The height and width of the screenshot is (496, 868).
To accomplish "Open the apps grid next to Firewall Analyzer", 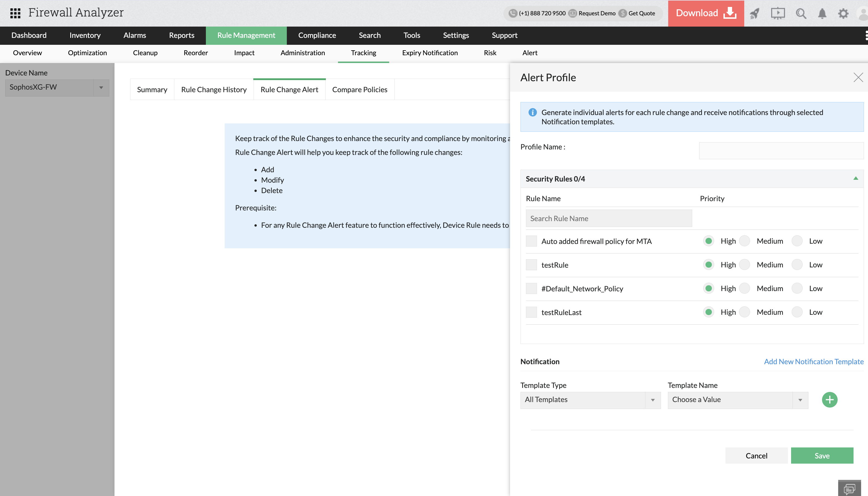I will (x=15, y=13).
